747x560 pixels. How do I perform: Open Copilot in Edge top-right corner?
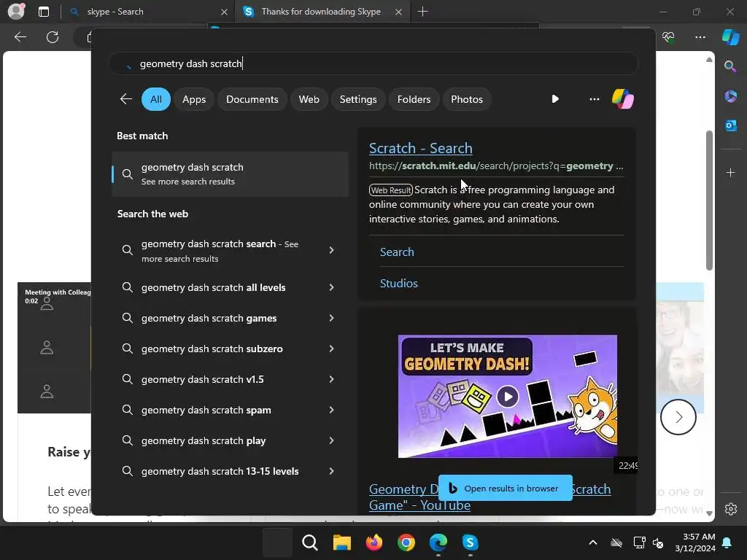point(731,36)
